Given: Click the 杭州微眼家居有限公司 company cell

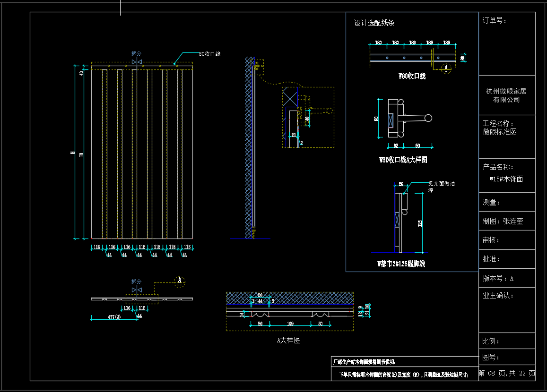Looking at the screenshot, I should pos(506,95).
